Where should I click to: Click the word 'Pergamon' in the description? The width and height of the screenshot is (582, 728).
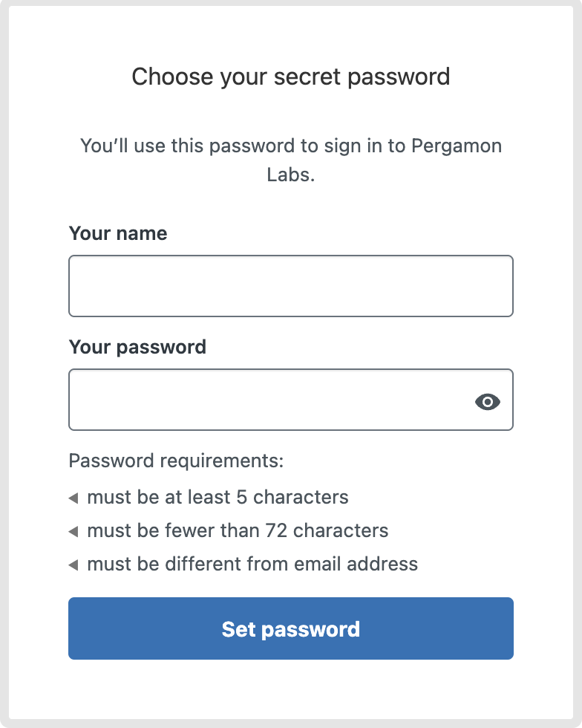(457, 147)
